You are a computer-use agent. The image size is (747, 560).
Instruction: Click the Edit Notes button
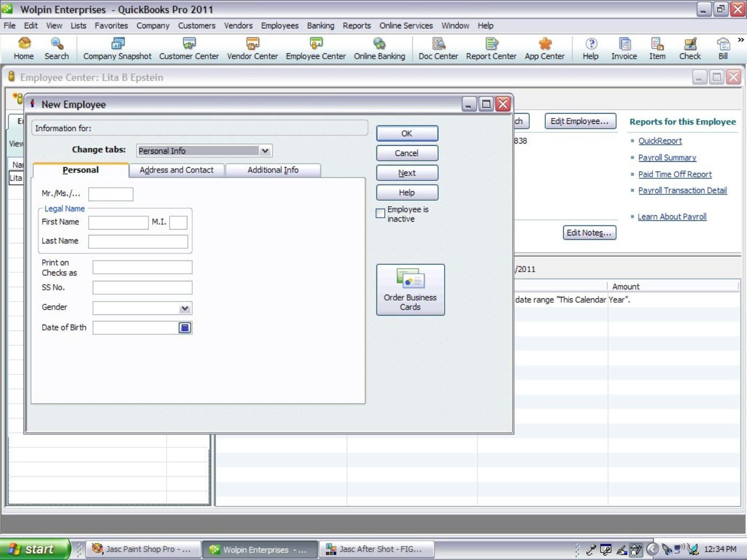[x=589, y=233]
